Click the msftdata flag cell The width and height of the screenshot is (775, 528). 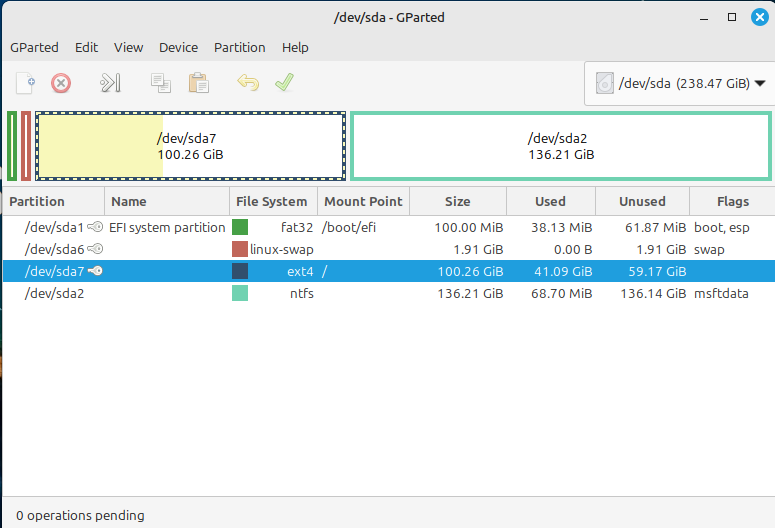pos(721,293)
